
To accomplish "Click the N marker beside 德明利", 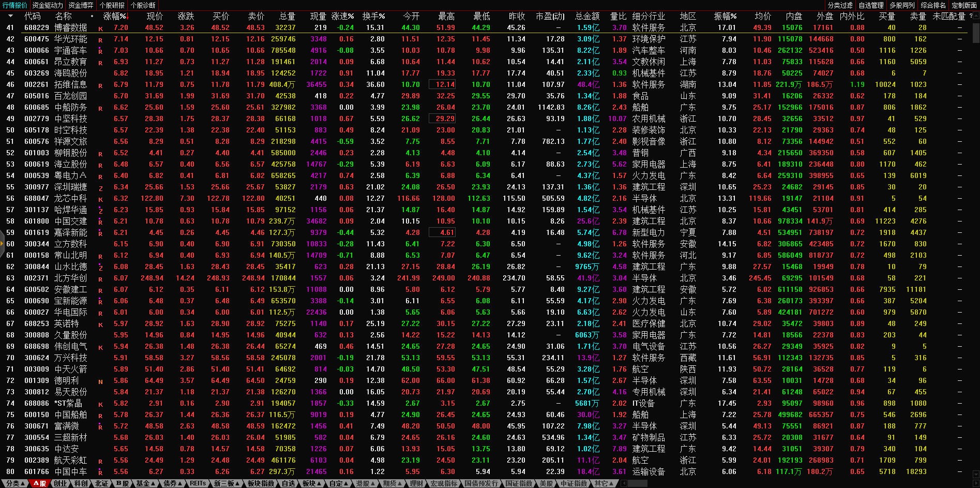I will (x=100, y=381).
